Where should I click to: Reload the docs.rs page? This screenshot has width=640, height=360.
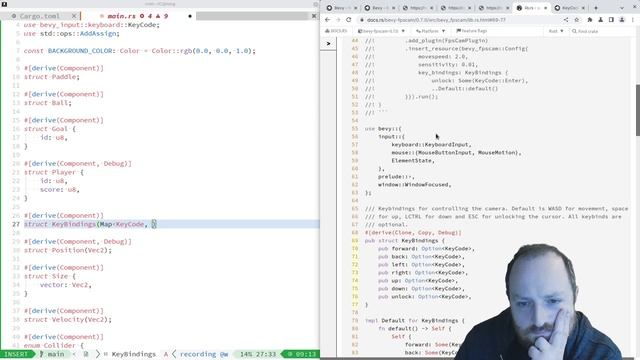[x=349, y=20]
